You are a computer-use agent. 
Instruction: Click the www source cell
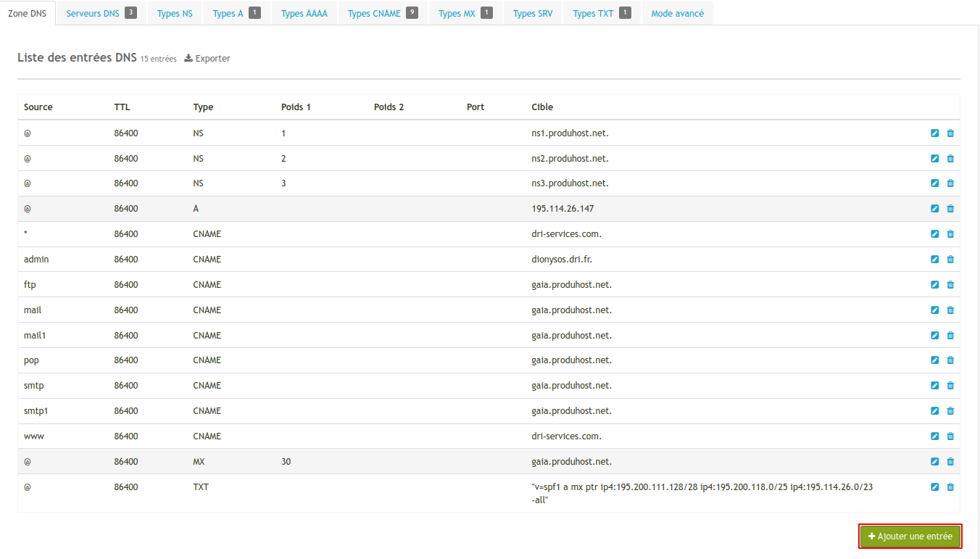click(x=33, y=436)
